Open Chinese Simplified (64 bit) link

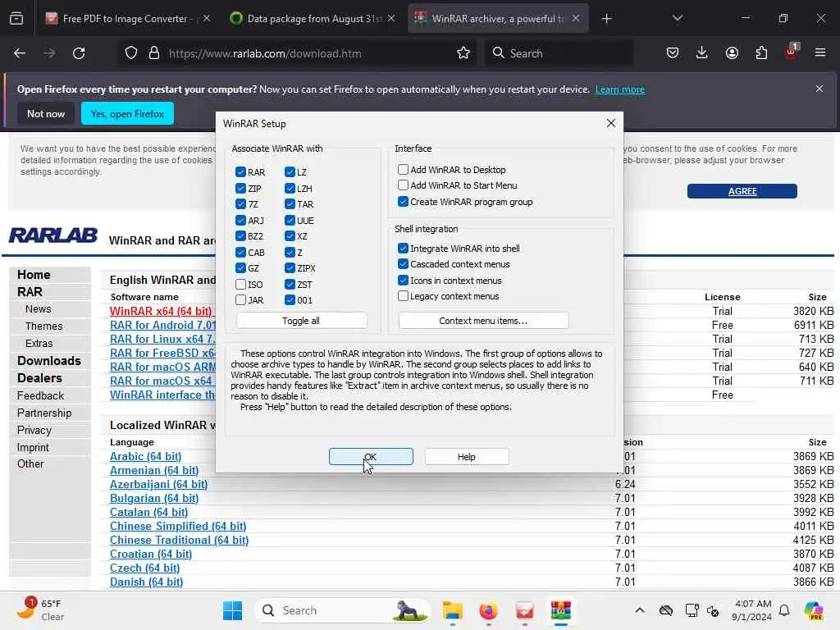tap(178, 526)
